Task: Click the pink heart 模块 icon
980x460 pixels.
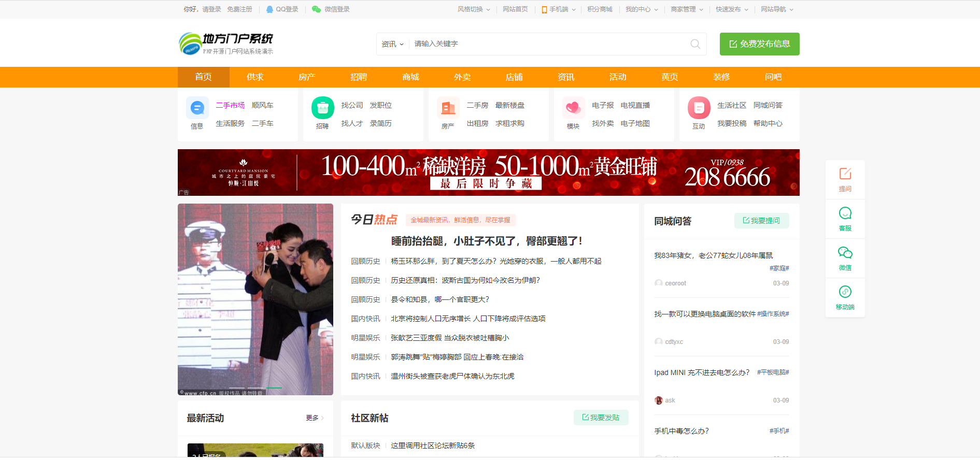Action: [573, 108]
